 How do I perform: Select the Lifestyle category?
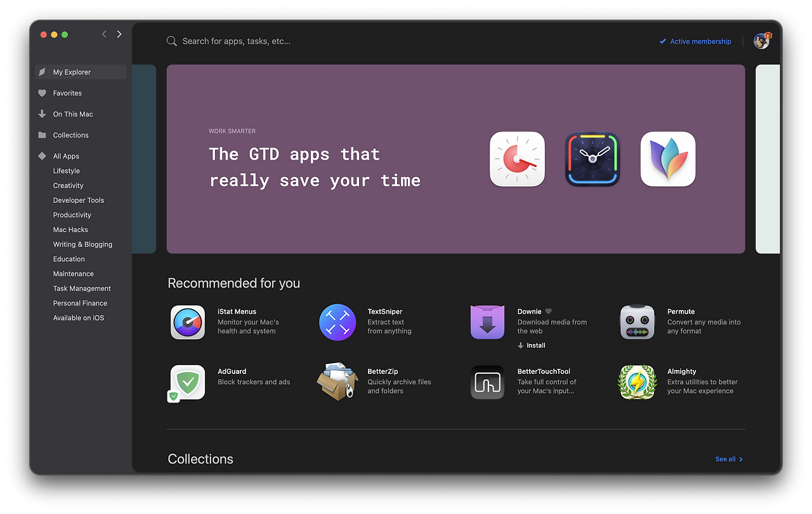point(67,171)
